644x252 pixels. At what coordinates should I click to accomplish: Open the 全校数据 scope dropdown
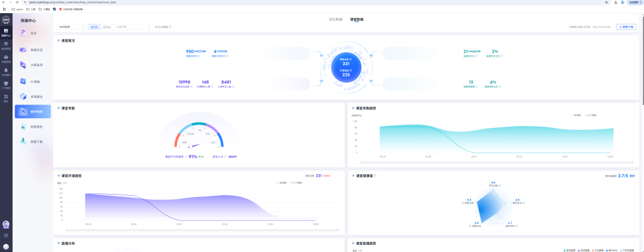(71, 27)
